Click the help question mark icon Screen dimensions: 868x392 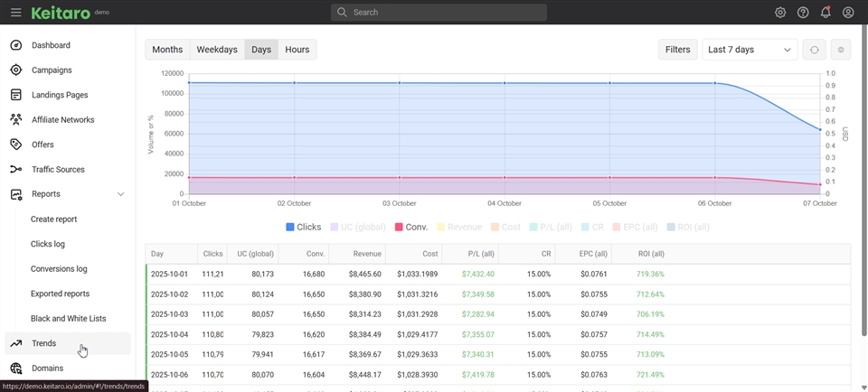pyautogui.click(x=803, y=13)
